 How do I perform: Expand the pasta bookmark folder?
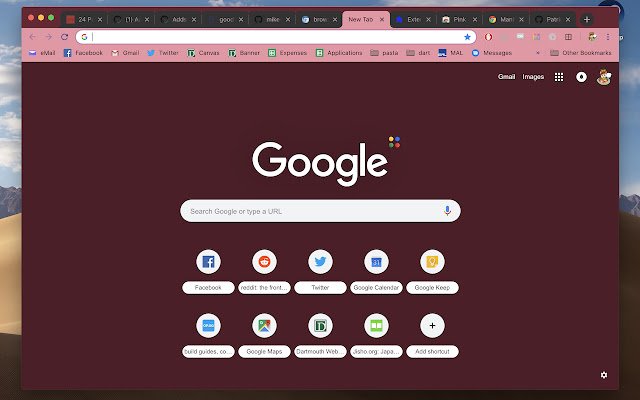(x=384, y=53)
